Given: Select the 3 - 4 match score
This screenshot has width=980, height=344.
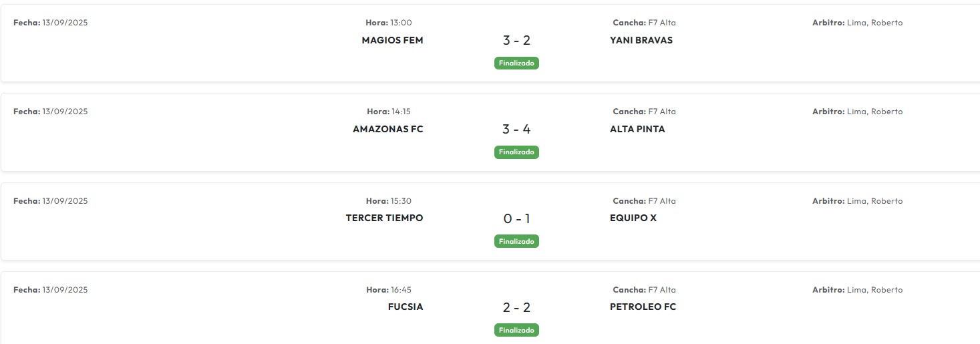Looking at the screenshot, I should point(516,130).
